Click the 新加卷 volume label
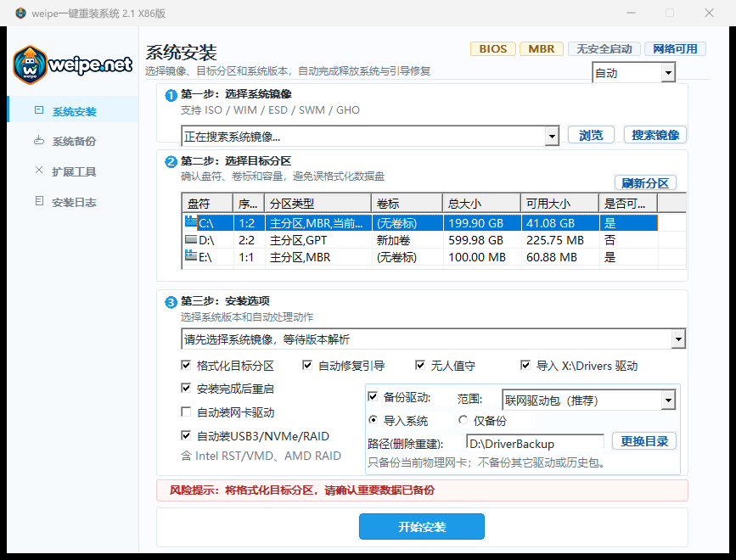The height and width of the screenshot is (560, 736). 393,240
